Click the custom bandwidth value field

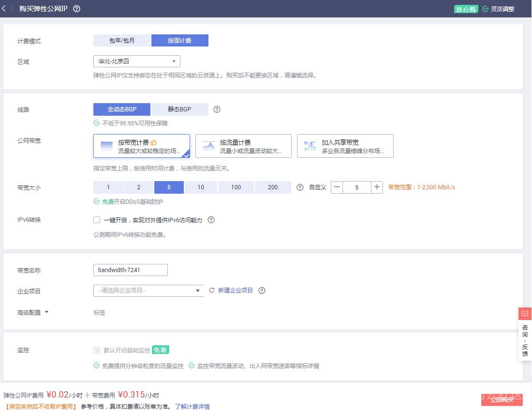click(x=356, y=187)
